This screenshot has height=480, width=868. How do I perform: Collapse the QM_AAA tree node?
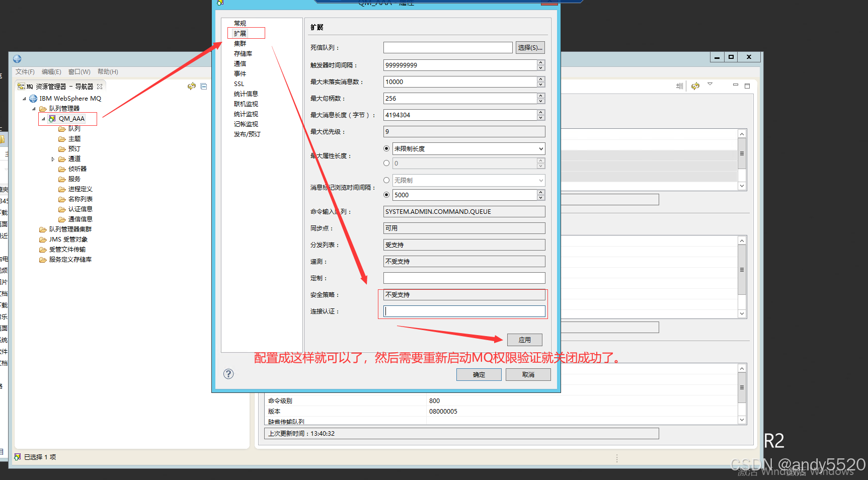coord(43,119)
